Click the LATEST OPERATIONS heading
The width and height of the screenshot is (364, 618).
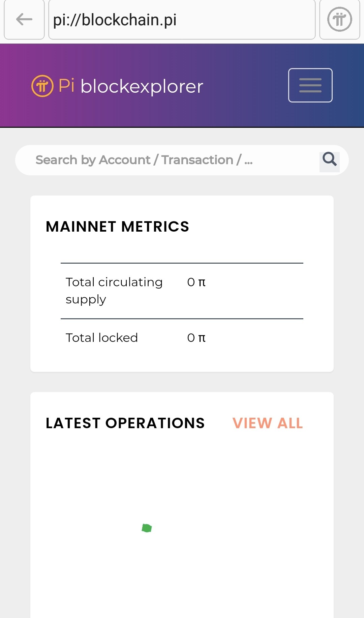[125, 423]
